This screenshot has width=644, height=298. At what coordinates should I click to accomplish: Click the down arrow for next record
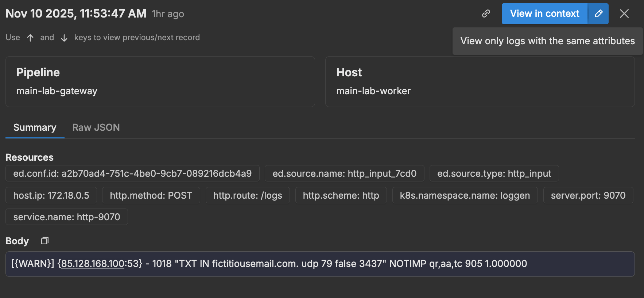point(64,38)
